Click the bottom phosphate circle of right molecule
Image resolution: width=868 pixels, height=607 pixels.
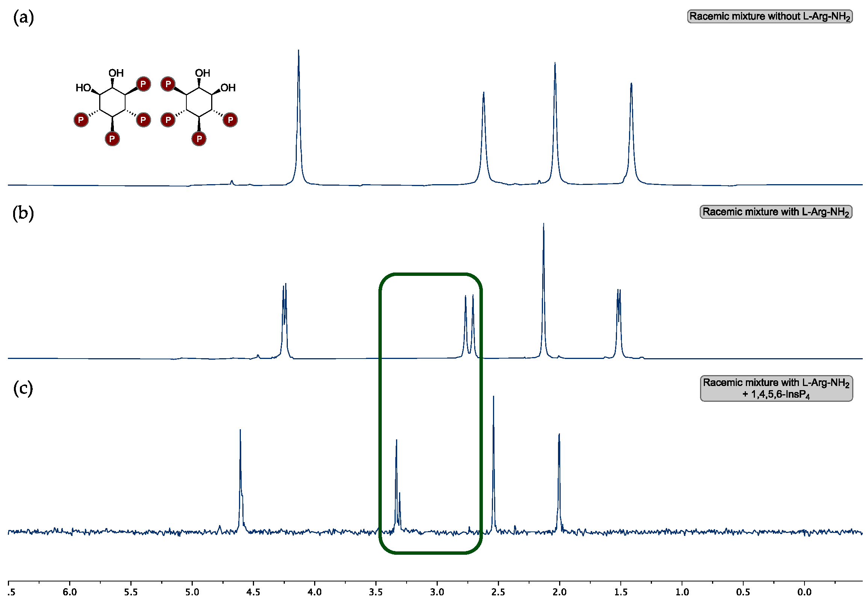tap(199, 139)
